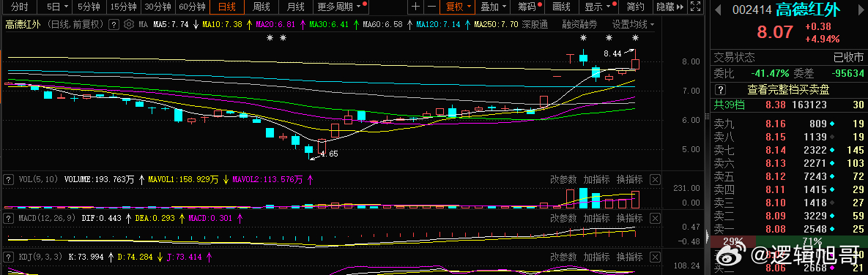The width and height of the screenshot is (868, 275).
Task: Click the 简约 simple mode button
Action: pyautogui.click(x=635, y=7)
